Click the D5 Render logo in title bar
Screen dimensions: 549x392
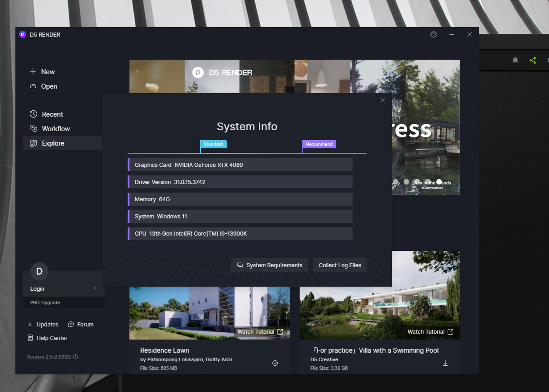[x=23, y=34]
